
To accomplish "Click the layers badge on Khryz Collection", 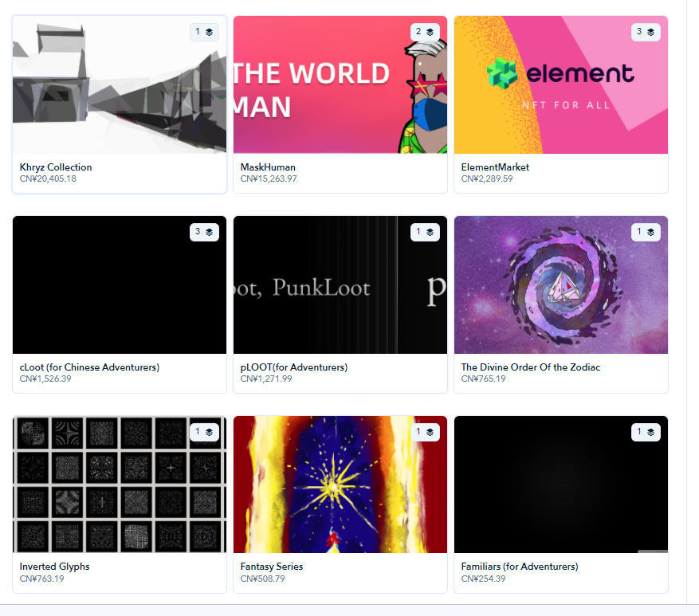I will (204, 33).
